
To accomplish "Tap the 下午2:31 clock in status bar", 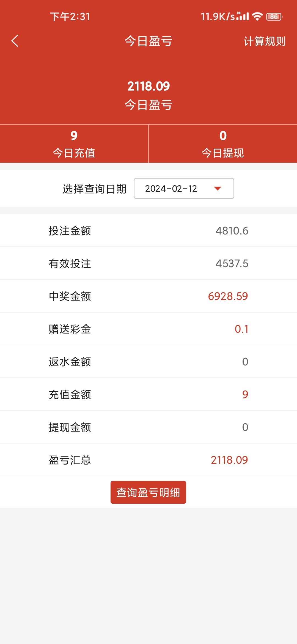I will pyautogui.click(x=70, y=17).
